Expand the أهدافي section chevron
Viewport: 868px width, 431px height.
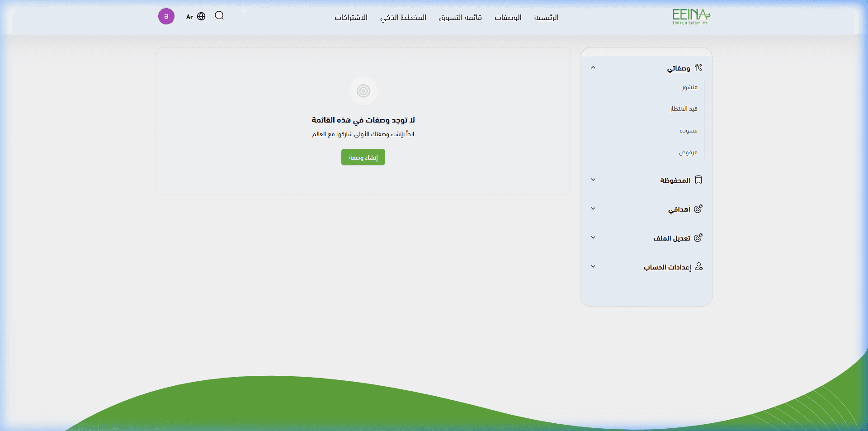[x=593, y=209]
